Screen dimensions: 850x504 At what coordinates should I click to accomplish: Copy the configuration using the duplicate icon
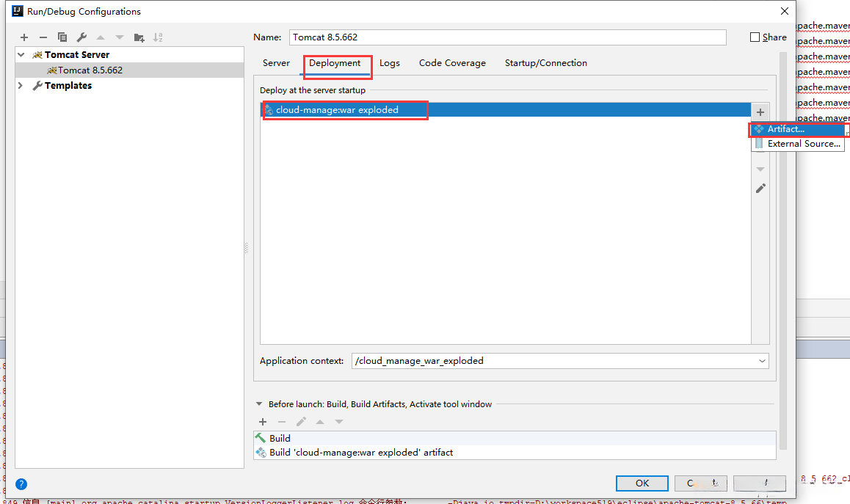(62, 37)
